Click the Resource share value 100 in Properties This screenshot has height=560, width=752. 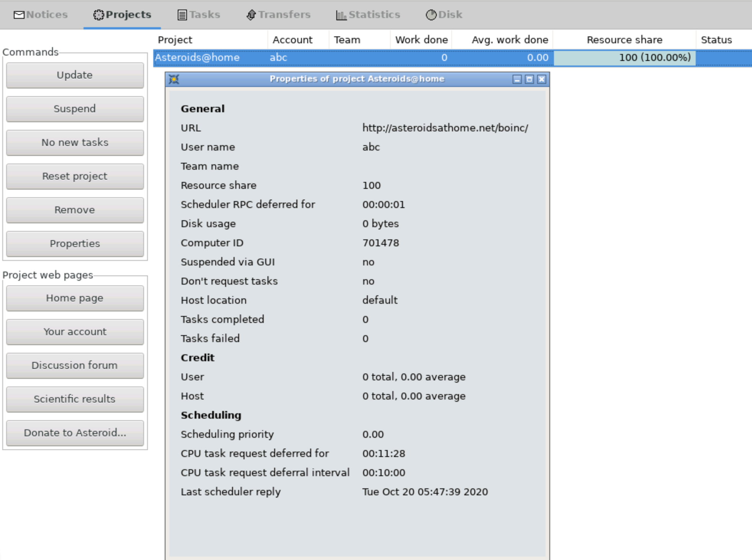click(x=372, y=185)
